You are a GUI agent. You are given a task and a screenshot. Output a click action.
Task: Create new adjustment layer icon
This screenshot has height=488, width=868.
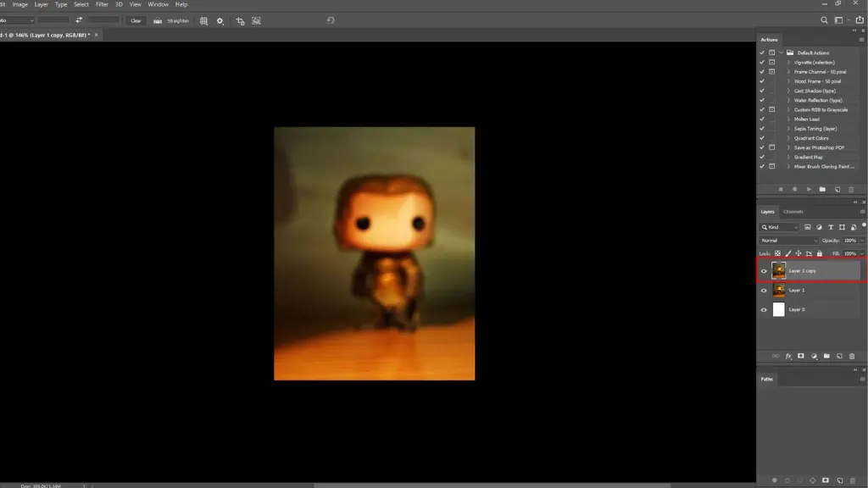pos(814,357)
